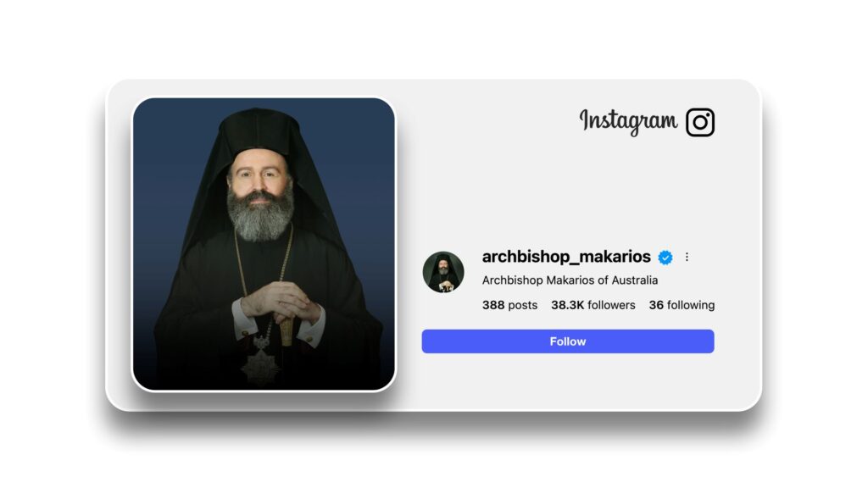Open the three-dot more options menu
868x488 pixels.
point(687,257)
